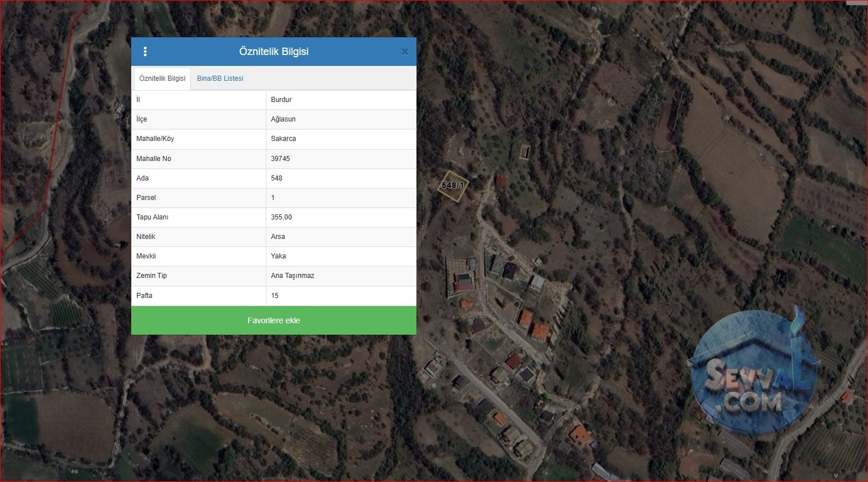This screenshot has height=482, width=868.
Task: Click the Mahalle/Köy row label
Action: tap(155, 139)
